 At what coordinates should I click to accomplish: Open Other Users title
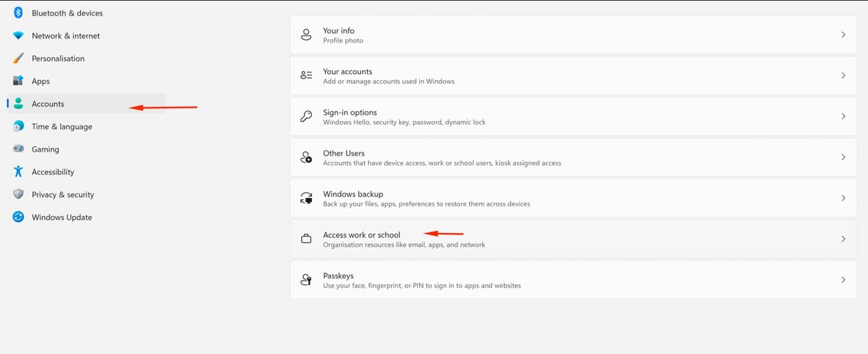point(343,153)
